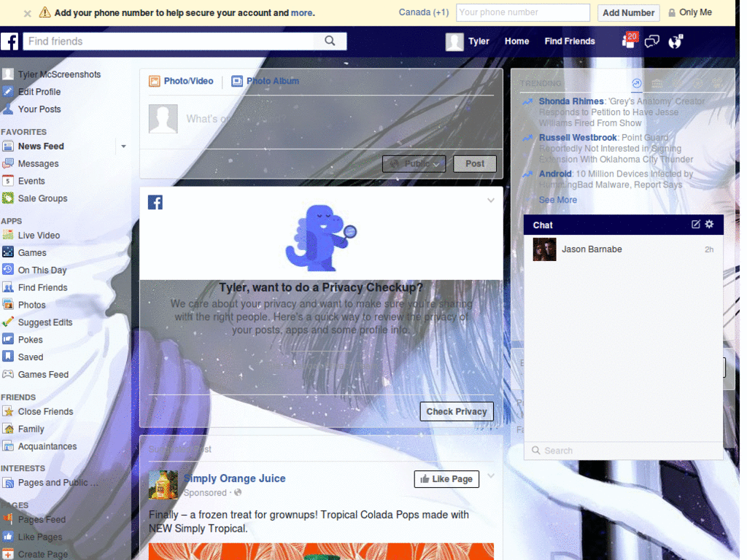Screen dimensions: 747x560
Task: Open Find Friends in top navigation
Action: coord(570,42)
